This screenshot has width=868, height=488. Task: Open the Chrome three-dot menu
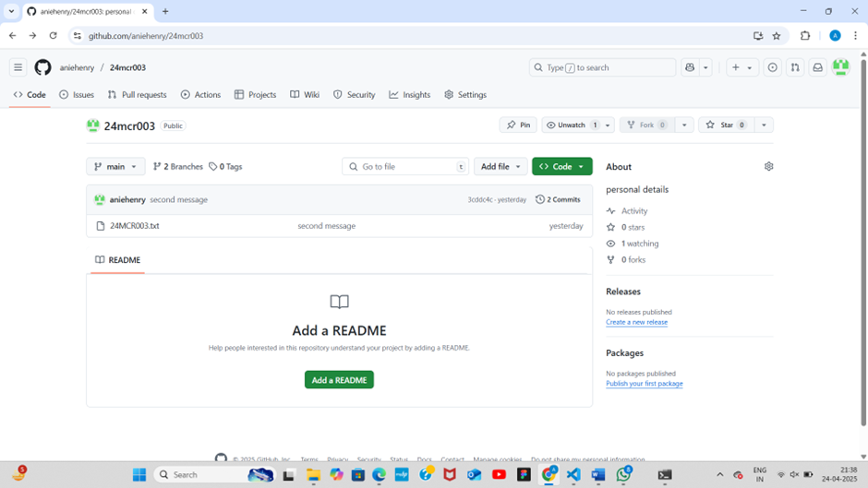point(855,36)
